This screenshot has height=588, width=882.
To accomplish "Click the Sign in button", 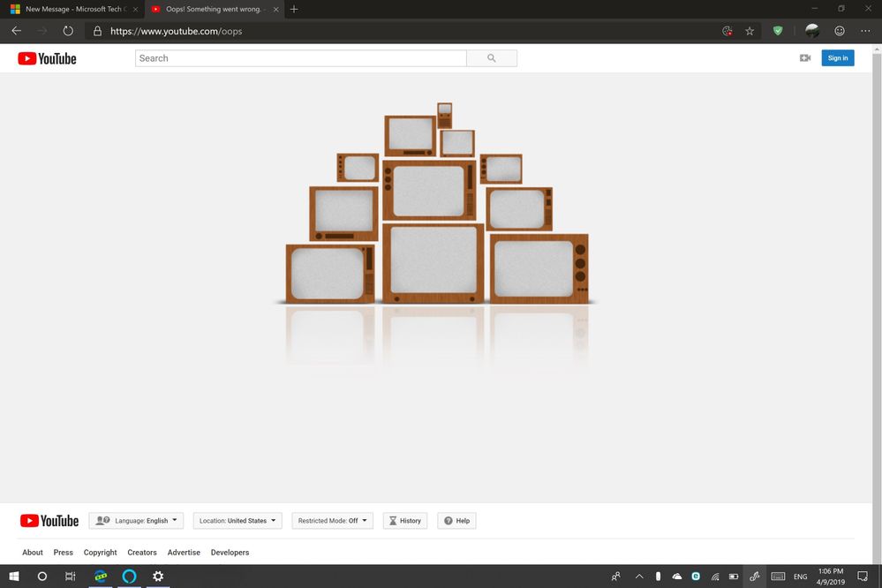I will 837,57.
